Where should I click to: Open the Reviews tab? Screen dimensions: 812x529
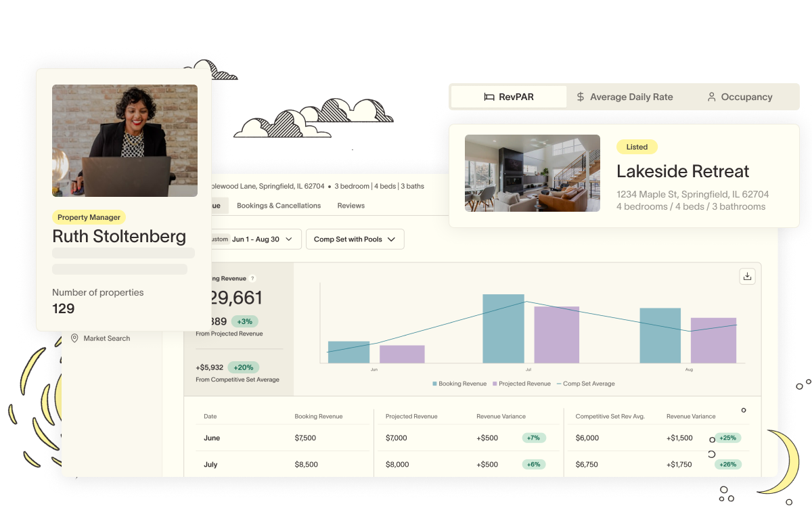tap(351, 206)
